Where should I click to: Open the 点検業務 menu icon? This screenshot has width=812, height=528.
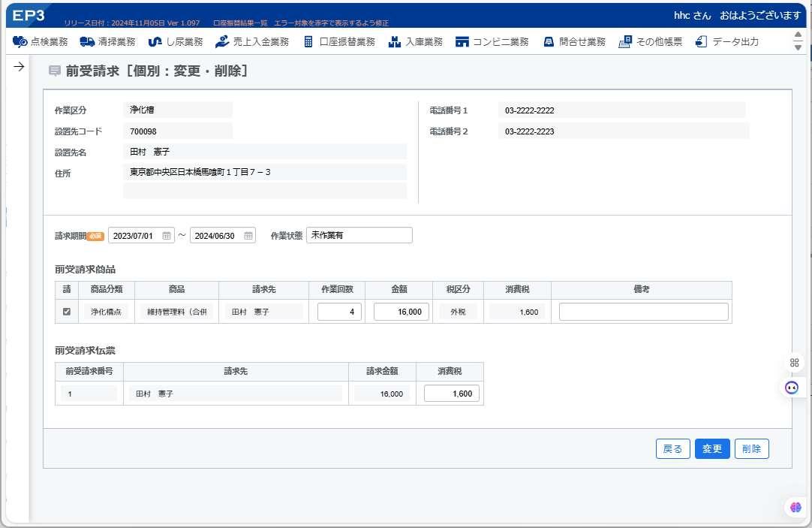pyautogui.click(x=20, y=41)
